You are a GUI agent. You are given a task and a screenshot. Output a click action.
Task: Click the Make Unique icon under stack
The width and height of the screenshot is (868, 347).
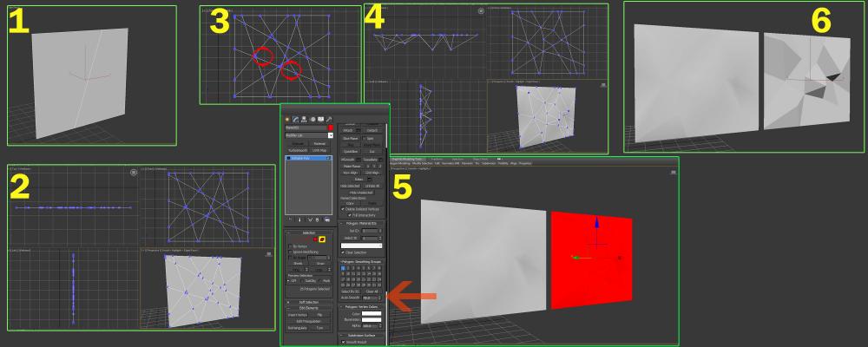(x=310, y=219)
